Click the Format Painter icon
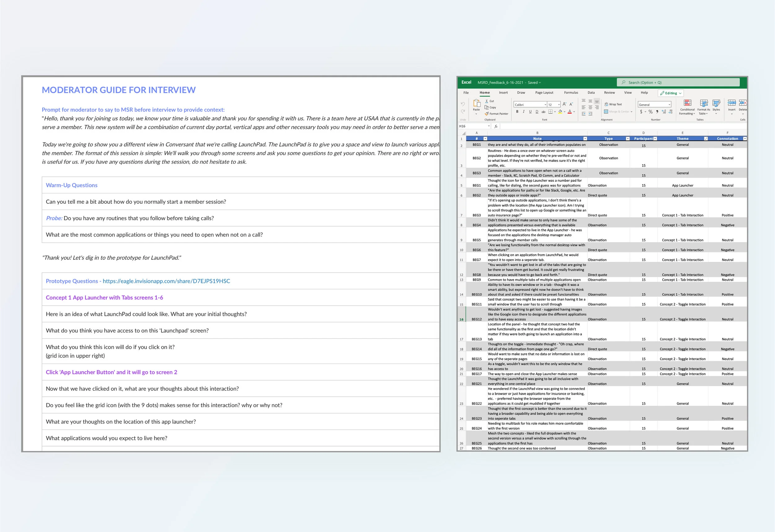Image resolution: width=775 pixels, height=532 pixels. pos(487,114)
